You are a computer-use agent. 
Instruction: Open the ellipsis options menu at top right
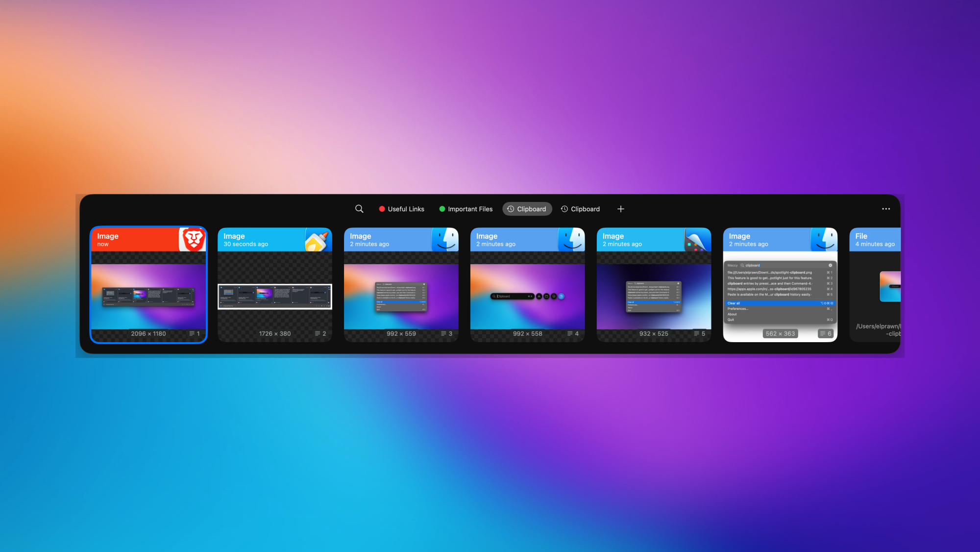(885, 208)
